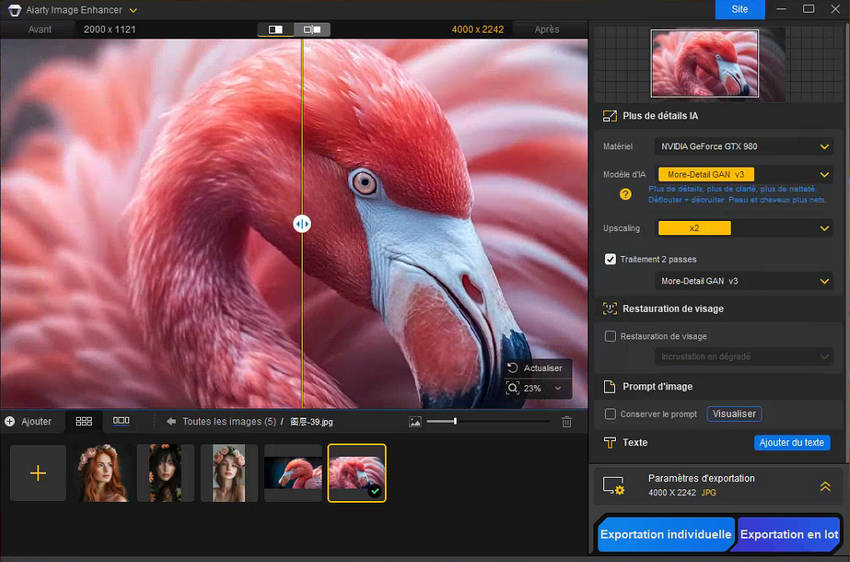Switch to single-view comparison mode
This screenshot has width=850, height=562.
(275, 29)
